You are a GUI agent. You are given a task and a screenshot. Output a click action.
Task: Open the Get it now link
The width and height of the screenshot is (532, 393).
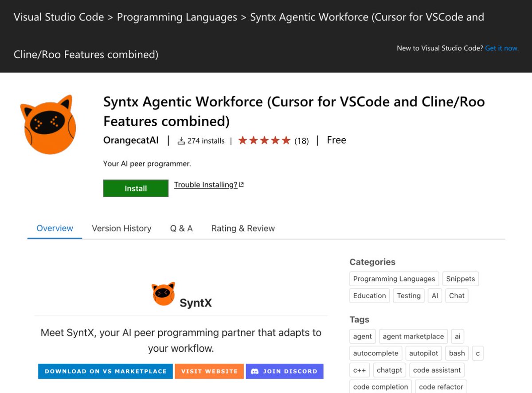[x=502, y=48]
